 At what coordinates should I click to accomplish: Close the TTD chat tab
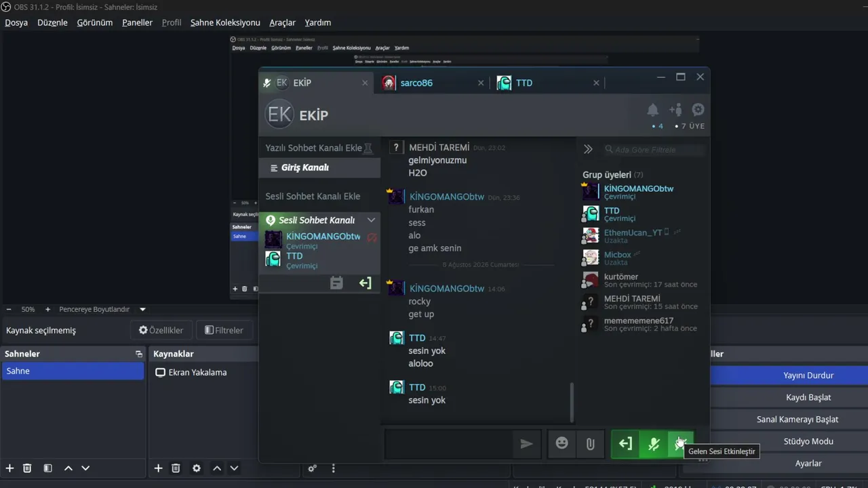[596, 83]
